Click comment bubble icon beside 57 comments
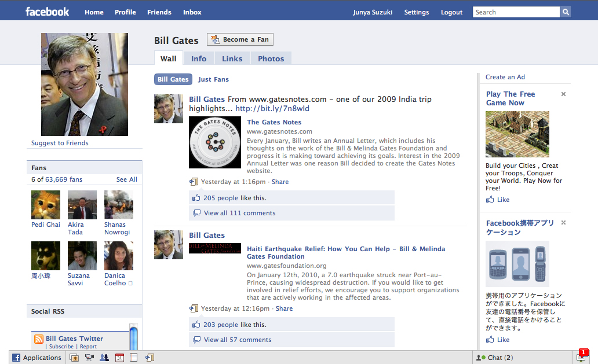The width and height of the screenshot is (598, 364). pyautogui.click(x=197, y=340)
